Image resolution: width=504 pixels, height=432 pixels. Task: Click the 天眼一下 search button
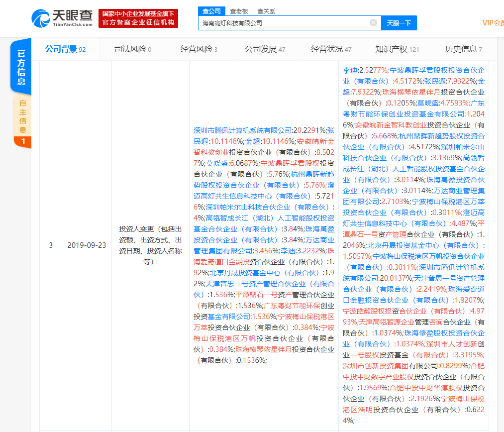pos(399,23)
